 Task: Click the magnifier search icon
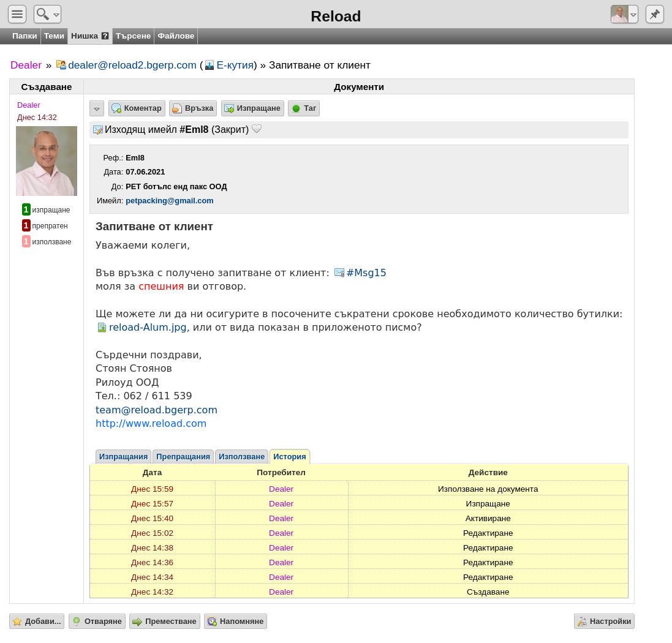click(42, 14)
